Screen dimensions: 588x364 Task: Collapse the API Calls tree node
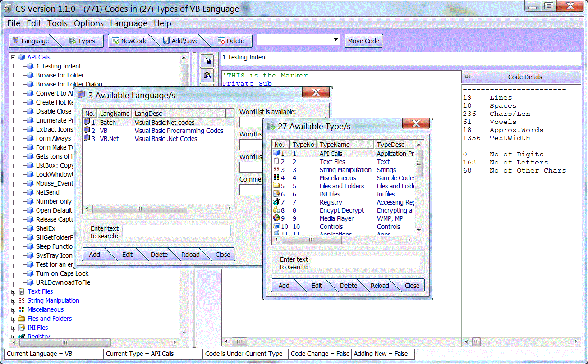coord(14,57)
